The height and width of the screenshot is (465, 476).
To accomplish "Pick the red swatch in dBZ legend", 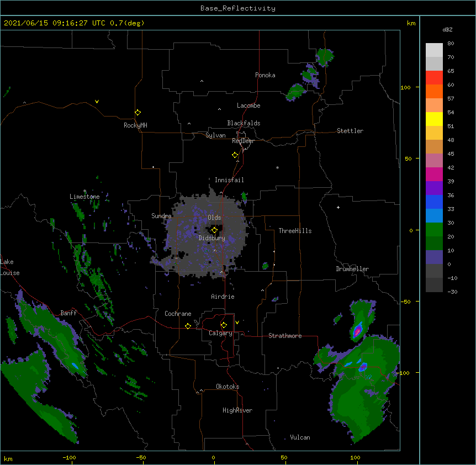I will coord(434,77).
